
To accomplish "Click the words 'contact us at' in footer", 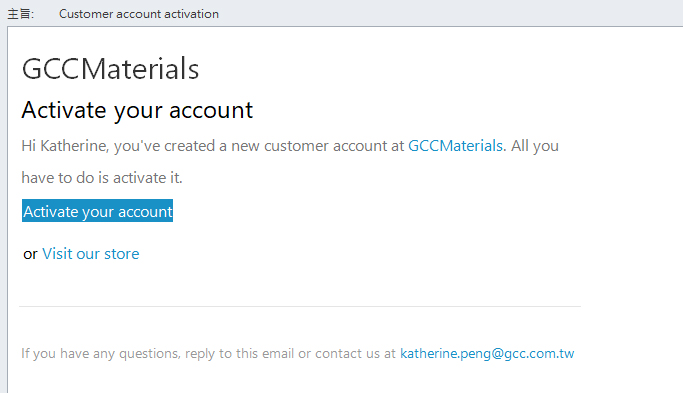I will [355, 353].
